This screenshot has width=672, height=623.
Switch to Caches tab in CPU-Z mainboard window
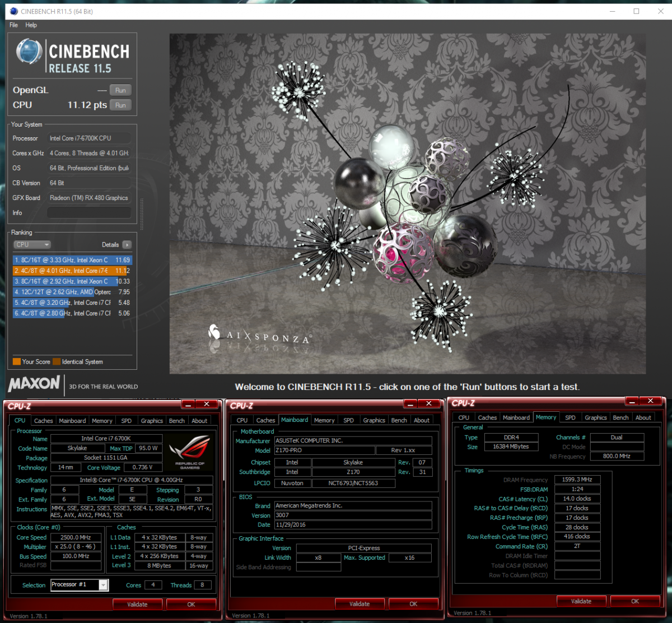pyautogui.click(x=265, y=420)
